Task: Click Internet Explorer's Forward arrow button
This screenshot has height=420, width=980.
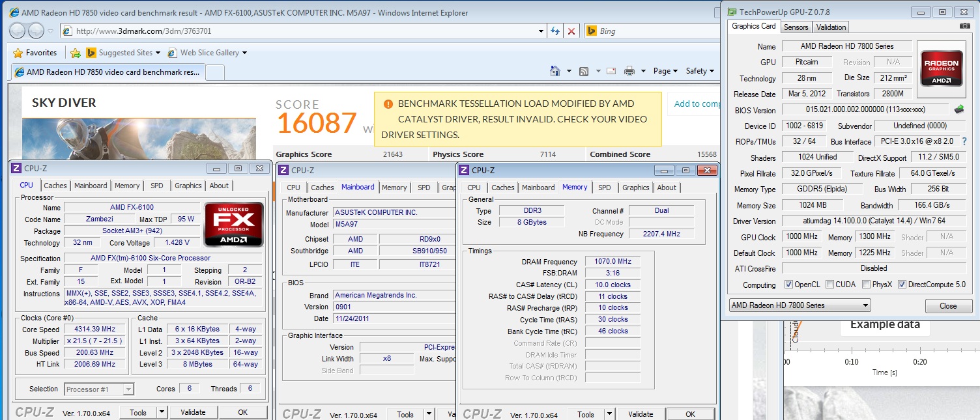Action: point(36,31)
